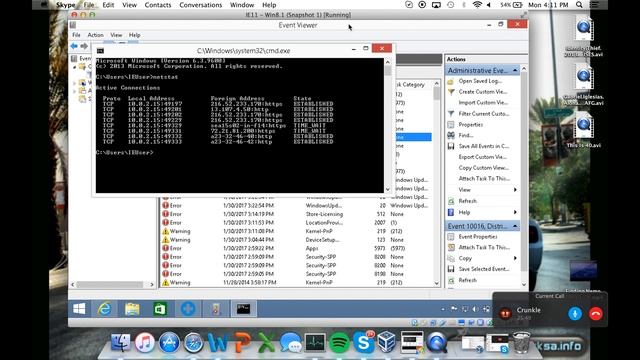Open File Explorer on Windows taskbar
The width and height of the screenshot is (640, 360).
(132, 309)
